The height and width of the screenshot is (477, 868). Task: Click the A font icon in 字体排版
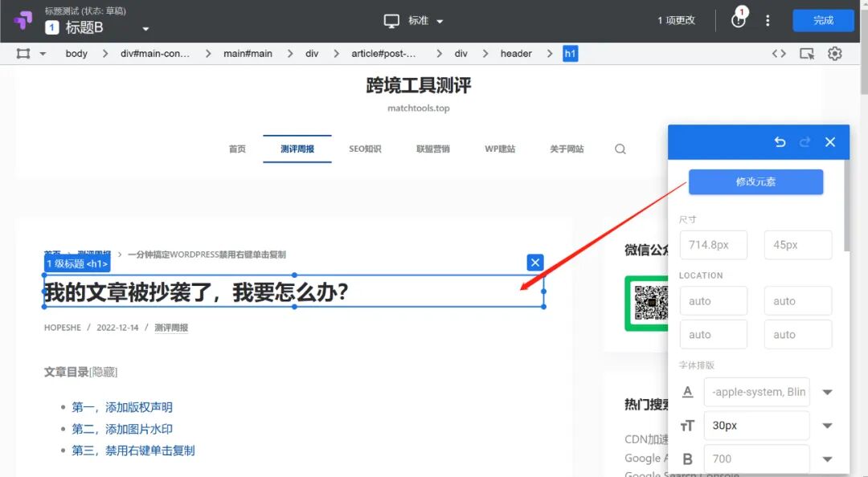point(688,392)
